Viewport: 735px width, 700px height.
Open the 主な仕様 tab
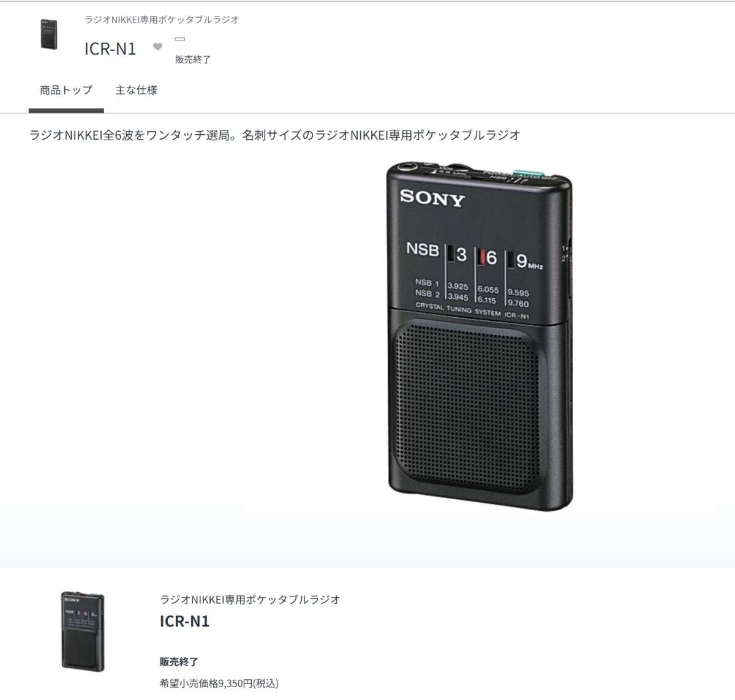click(136, 90)
